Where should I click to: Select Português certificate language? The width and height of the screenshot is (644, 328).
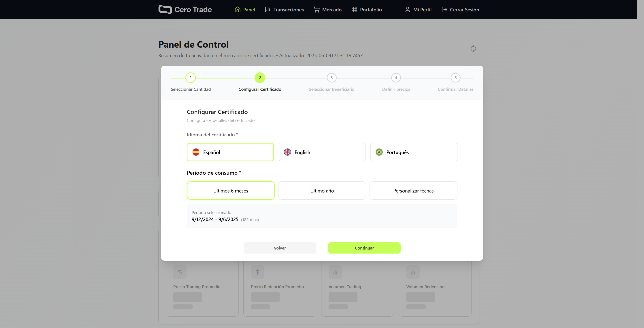(x=414, y=152)
